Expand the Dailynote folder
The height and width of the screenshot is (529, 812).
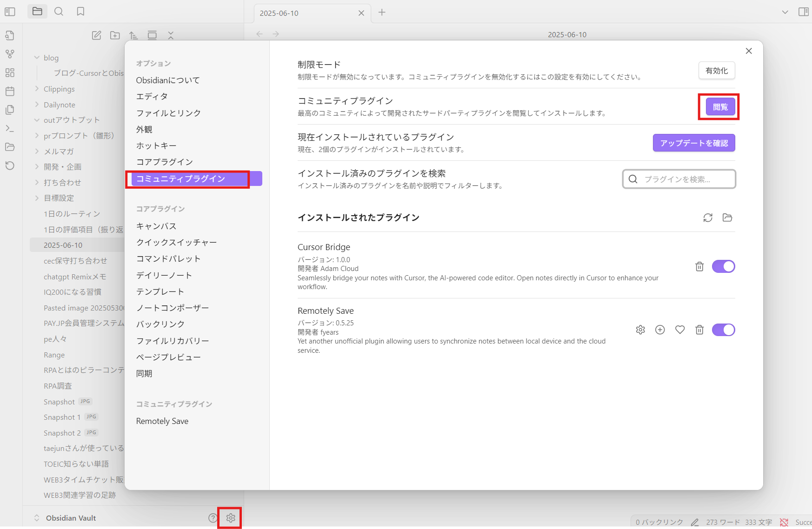(x=37, y=105)
